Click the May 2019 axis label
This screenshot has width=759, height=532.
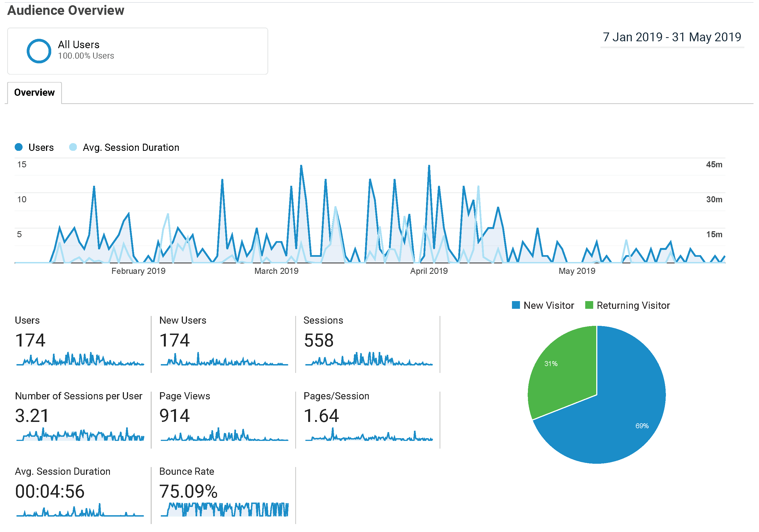coord(578,272)
